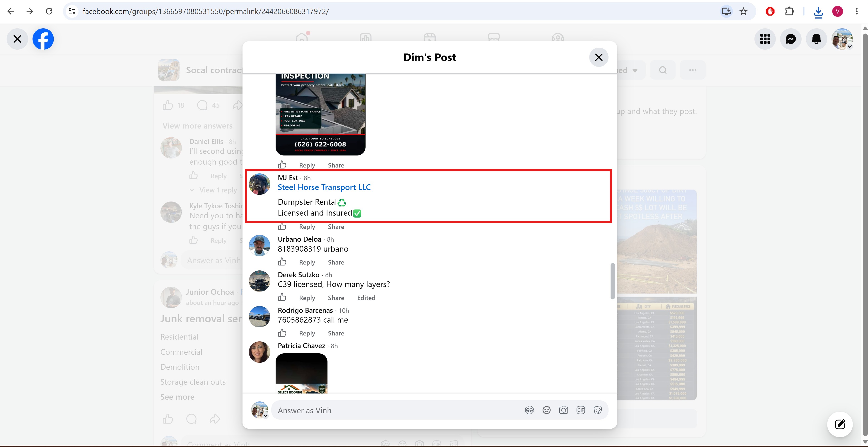Click the comment list scrollbar in dialog
This screenshot has width=868, height=447.
point(613,281)
